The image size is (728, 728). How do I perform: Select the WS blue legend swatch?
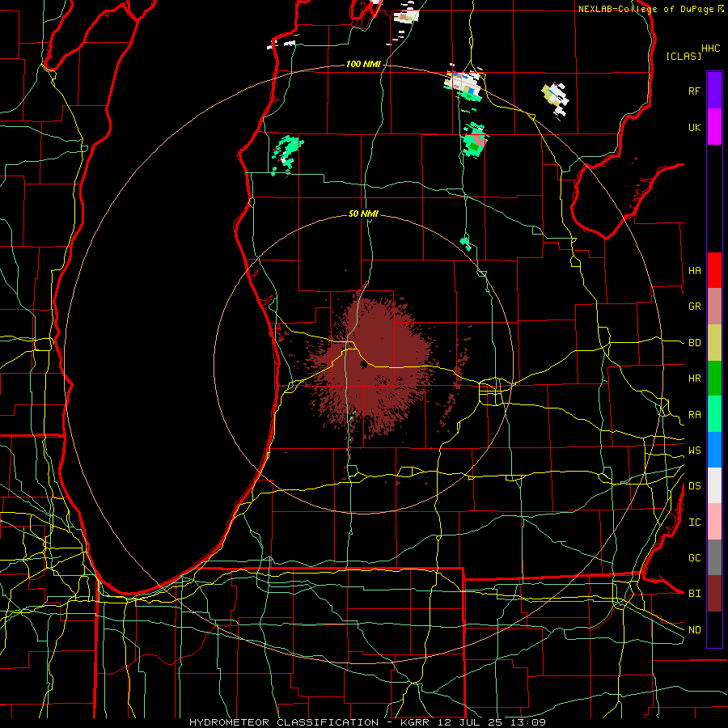pyautogui.click(x=714, y=450)
